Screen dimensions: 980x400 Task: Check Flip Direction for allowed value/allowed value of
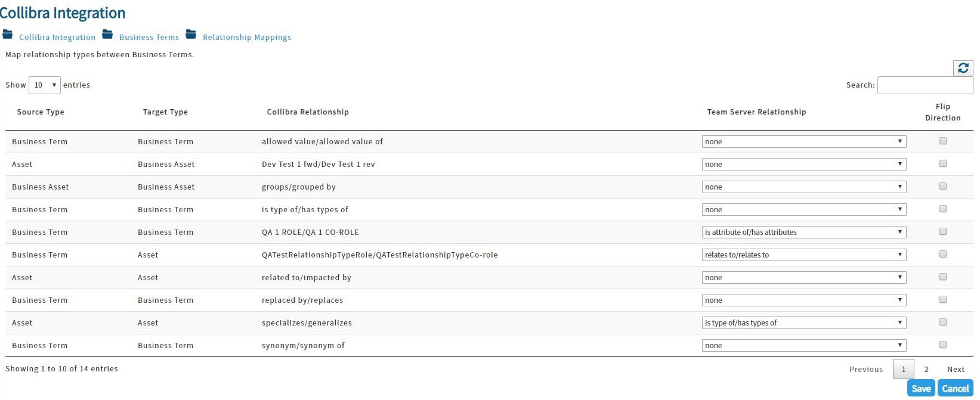[943, 141]
